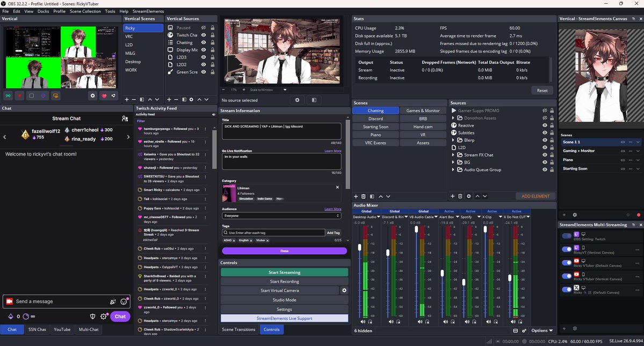Image resolution: width=644 pixels, height=346 pixels.
Task: Expand the Stream FX Chat group
Action: (453, 155)
